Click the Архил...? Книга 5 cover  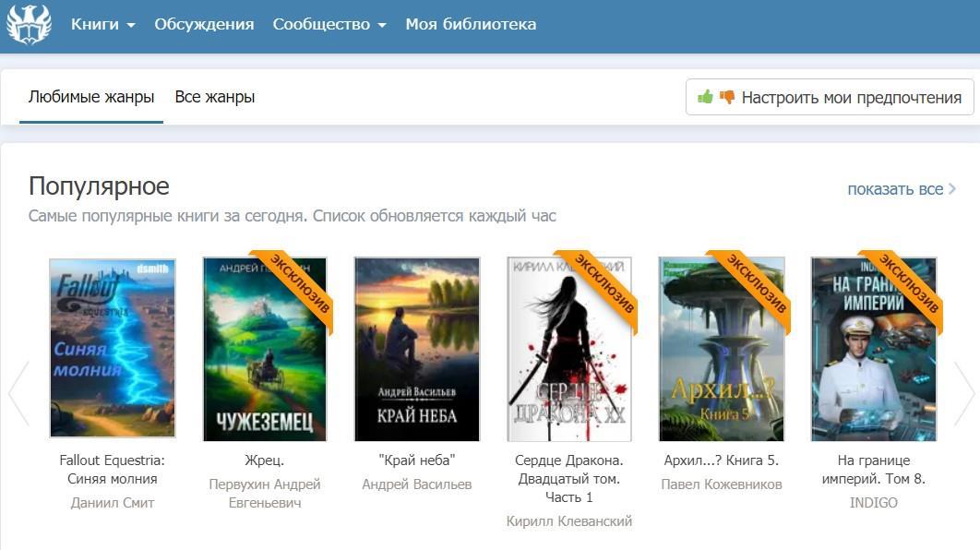(x=722, y=349)
